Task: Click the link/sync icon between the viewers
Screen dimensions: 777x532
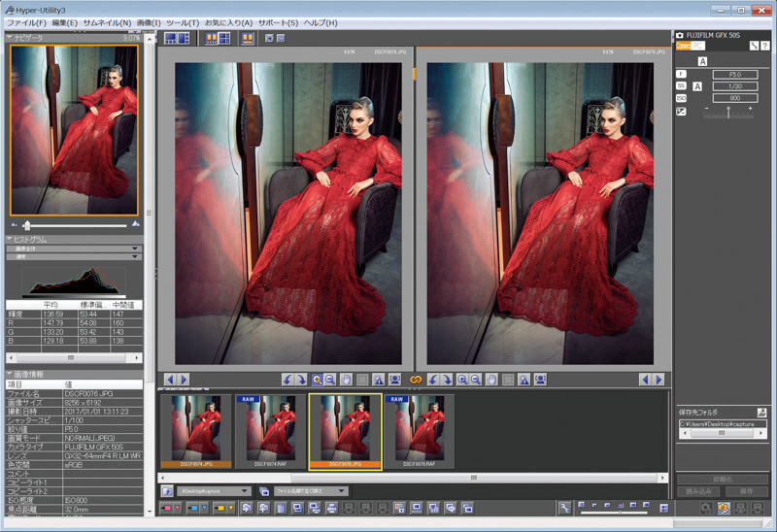Action: (415, 379)
